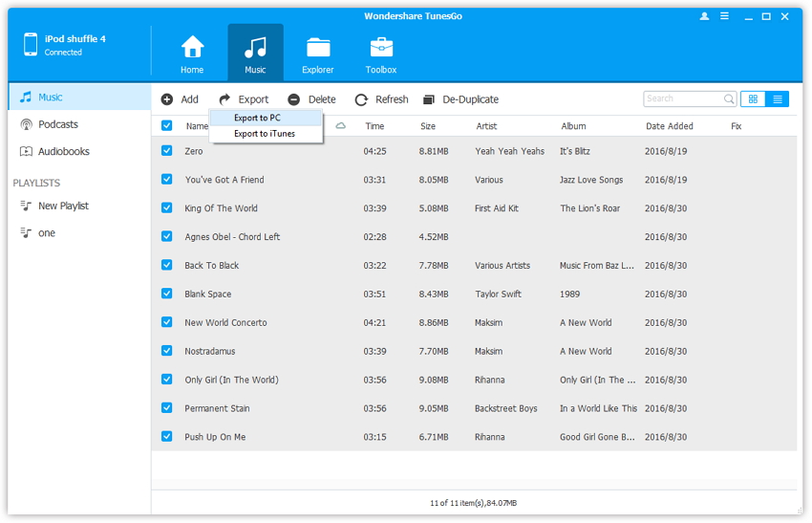
Task: Click the De-Duplicate button
Action: click(460, 99)
